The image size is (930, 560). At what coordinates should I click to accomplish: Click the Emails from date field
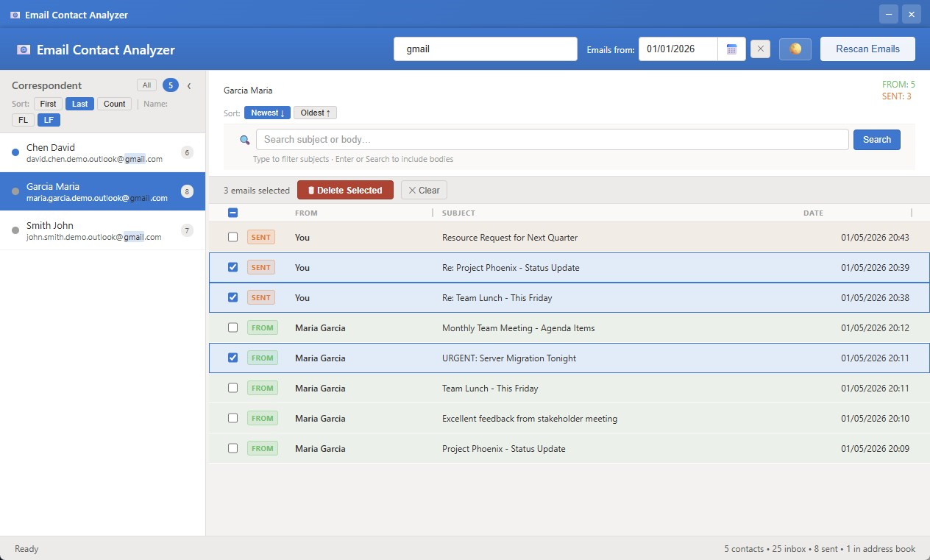(678, 49)
